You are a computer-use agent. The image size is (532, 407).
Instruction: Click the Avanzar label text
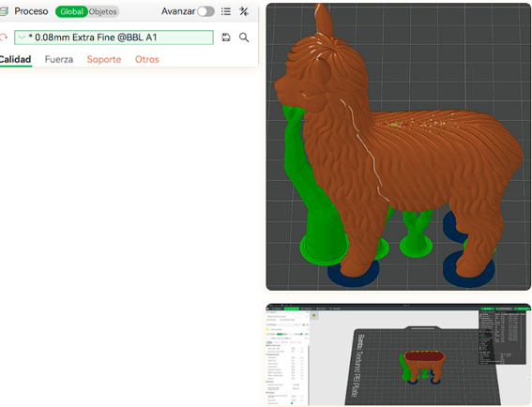[178, 11]
